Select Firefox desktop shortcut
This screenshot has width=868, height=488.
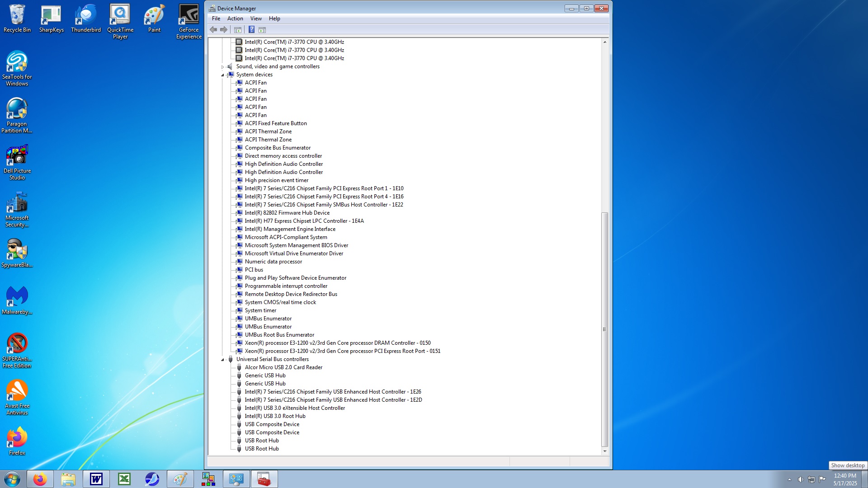17,441
